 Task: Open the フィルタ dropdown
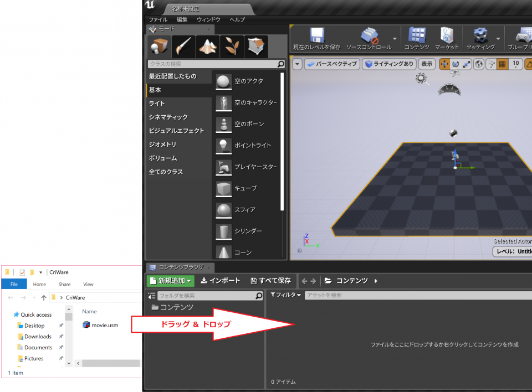point(284,295)
